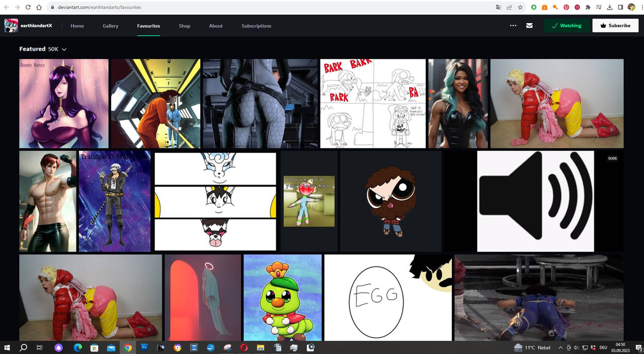Open the orange jumpsuit spaceship corridor thumbnail
Image resolution: width=644 pixels, height=354 pixels.
155,104
